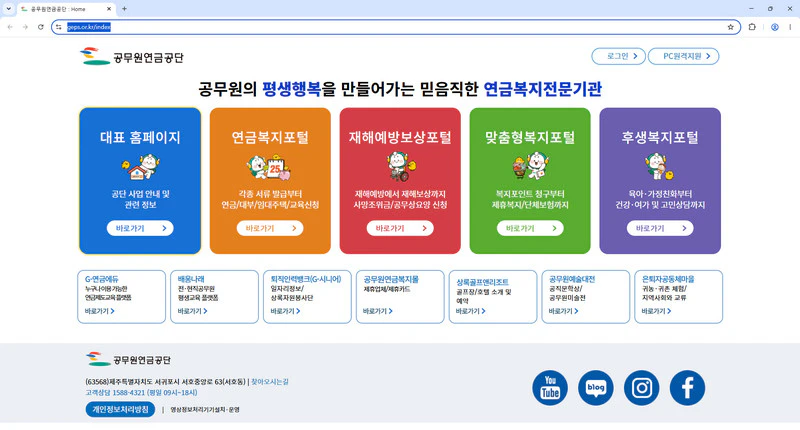Open the blog social icon
Screen dimensions: 800x430
click(595, 388)
